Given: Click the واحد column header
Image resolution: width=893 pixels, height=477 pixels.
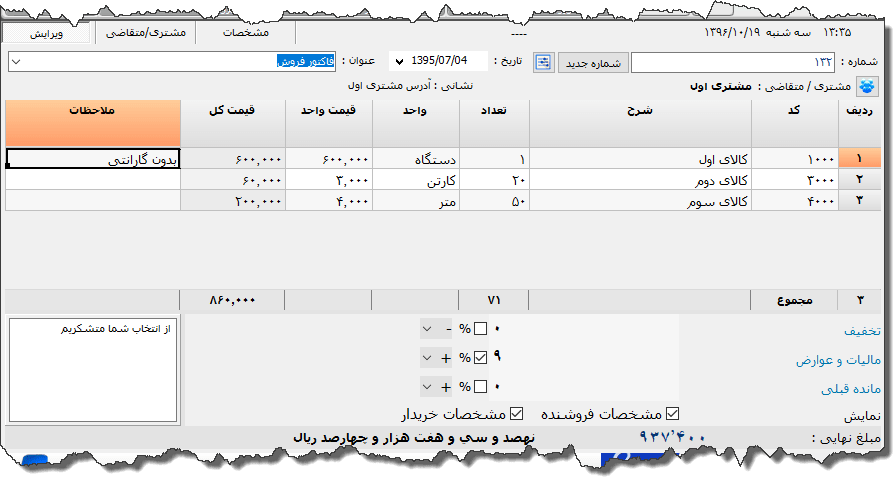Looking at the screenshot, I should coord(416,124).
